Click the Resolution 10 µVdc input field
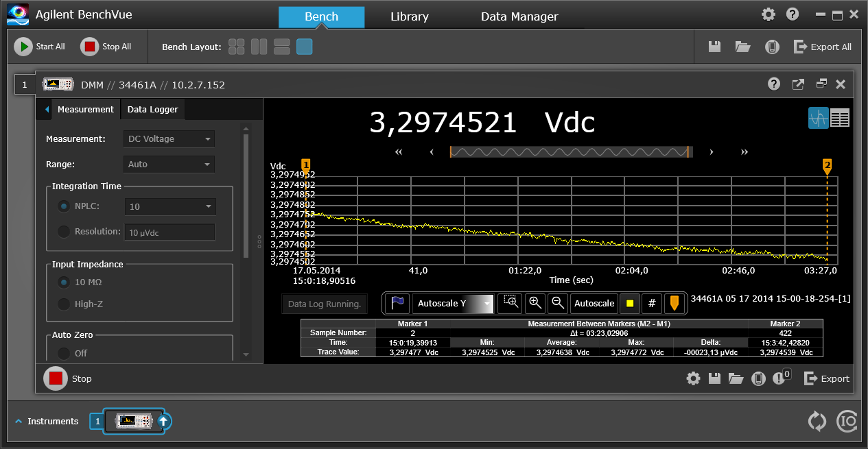 (x=169, y=232)
